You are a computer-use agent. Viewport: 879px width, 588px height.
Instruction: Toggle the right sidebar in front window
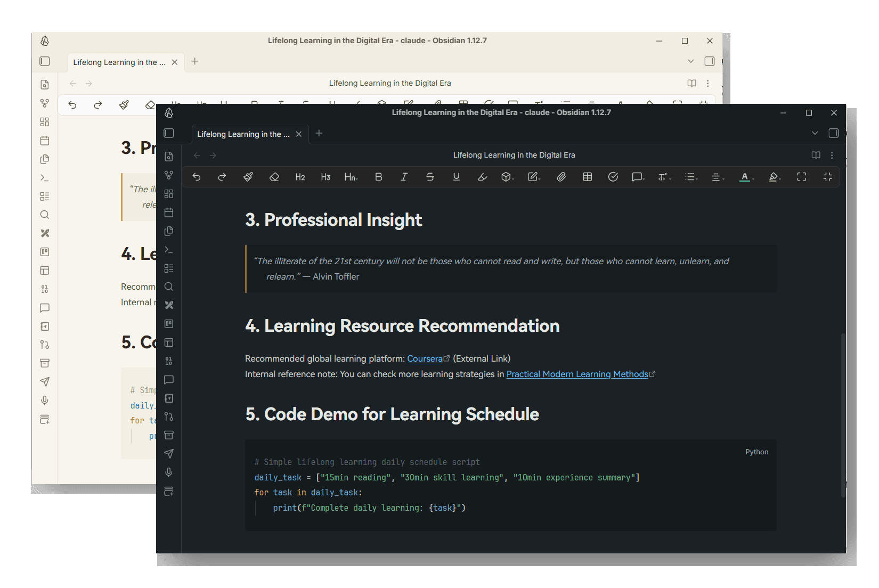coord(834,133)
